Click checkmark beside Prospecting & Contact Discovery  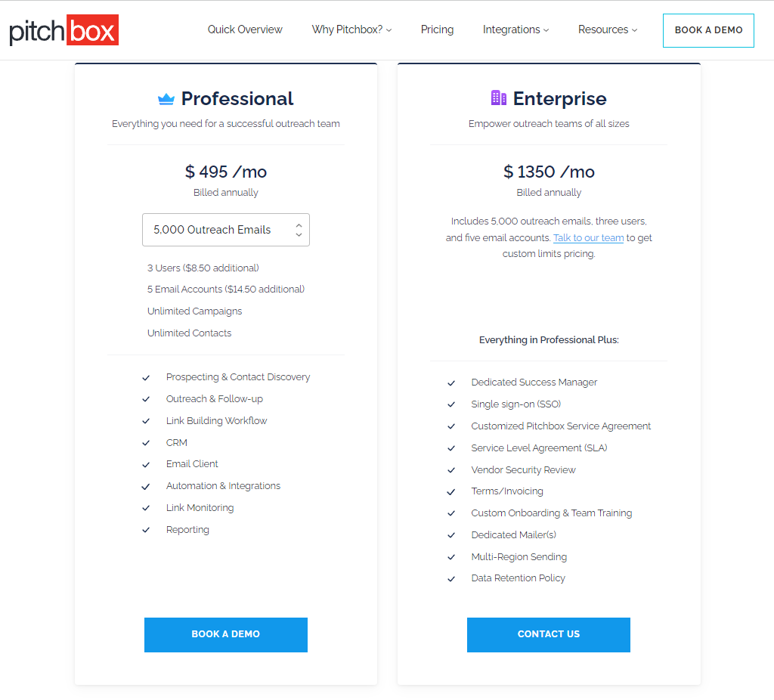[x=146, y=378]
